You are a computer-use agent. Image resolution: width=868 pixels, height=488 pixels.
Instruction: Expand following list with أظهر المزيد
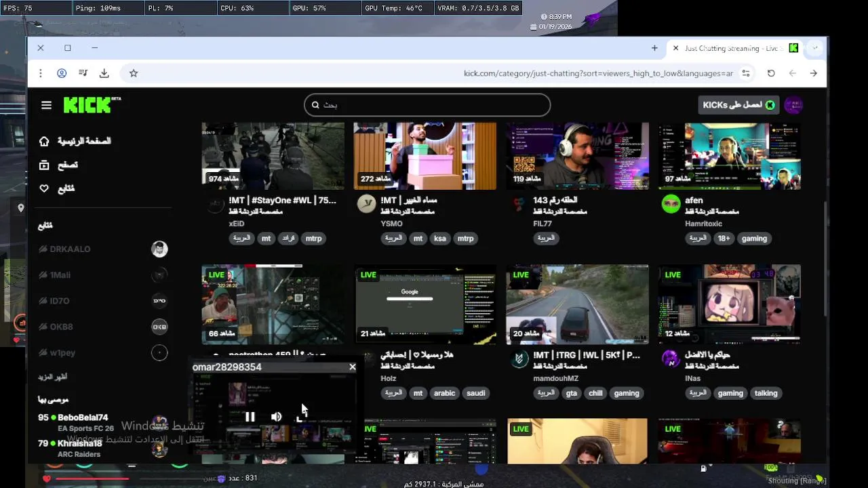[52, 377]
